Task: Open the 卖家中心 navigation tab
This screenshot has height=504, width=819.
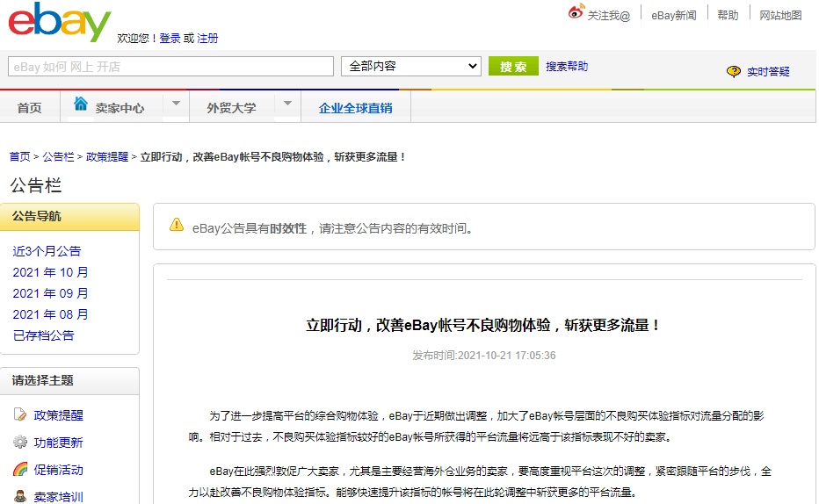Action: (x=120, y=108)
